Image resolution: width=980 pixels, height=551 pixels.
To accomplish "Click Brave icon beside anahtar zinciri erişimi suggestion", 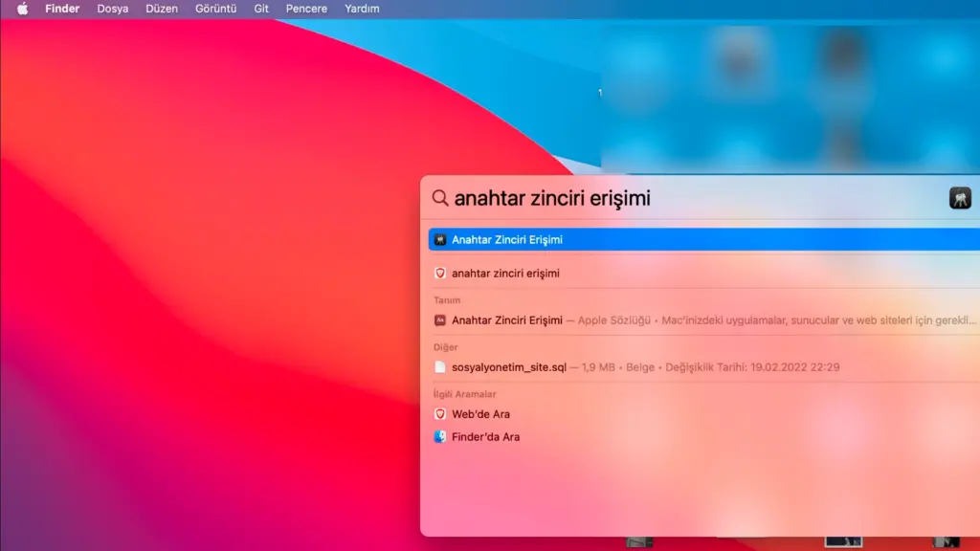I will pos(440,273).
